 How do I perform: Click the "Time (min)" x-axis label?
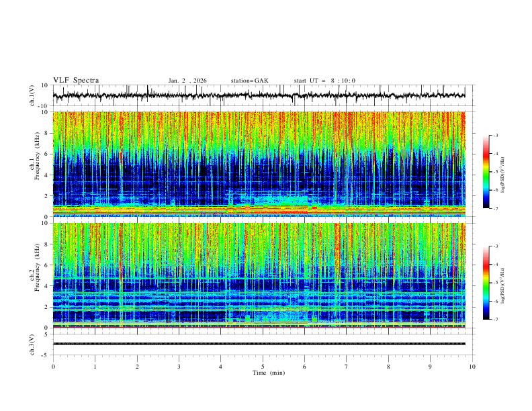(269, 373)
